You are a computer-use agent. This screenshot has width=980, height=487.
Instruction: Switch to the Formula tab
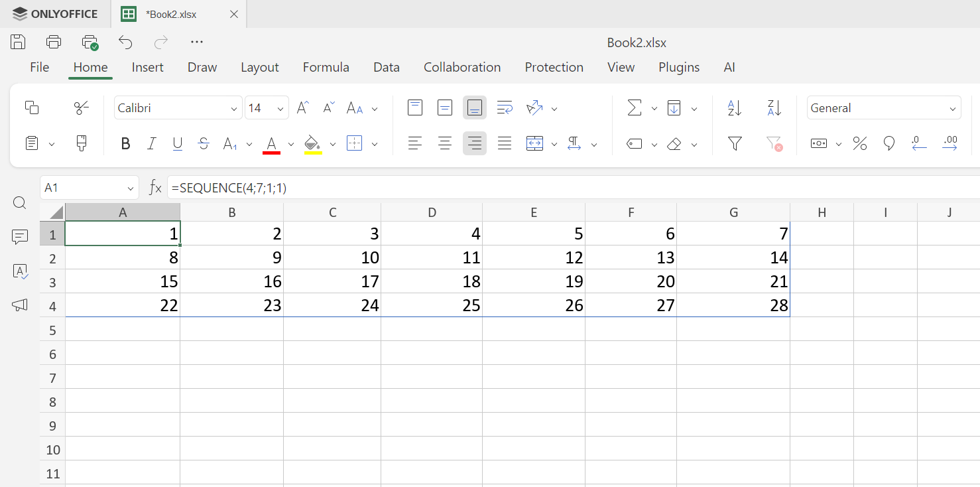326,67
